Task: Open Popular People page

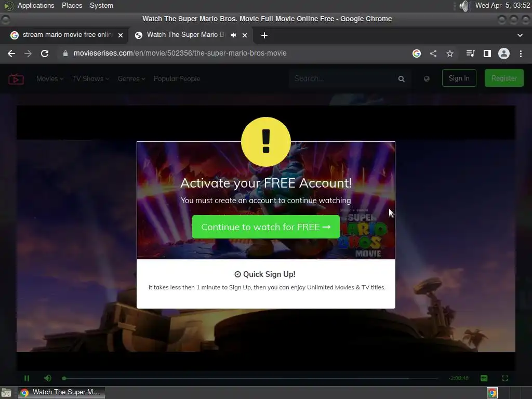Action: tap(177, 79)
